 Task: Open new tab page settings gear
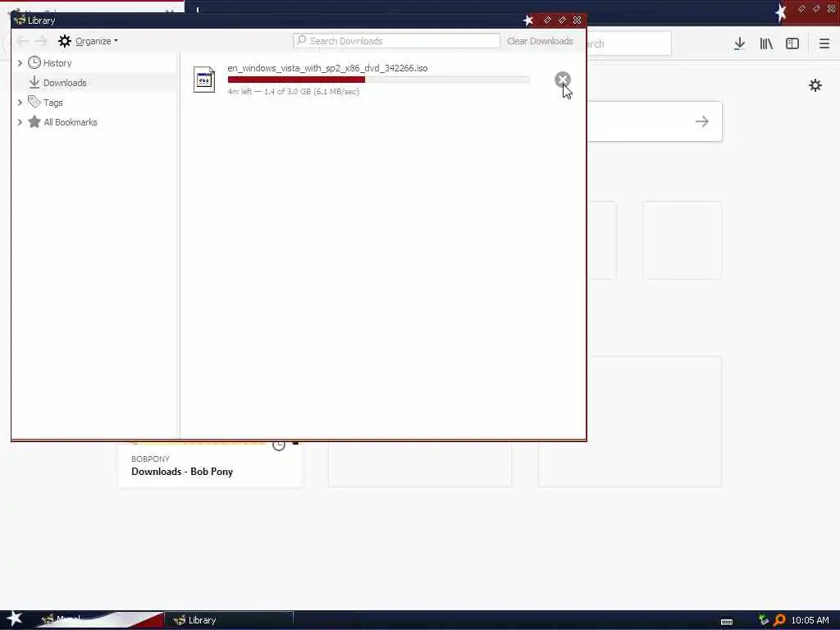click(x=815, y=85)
